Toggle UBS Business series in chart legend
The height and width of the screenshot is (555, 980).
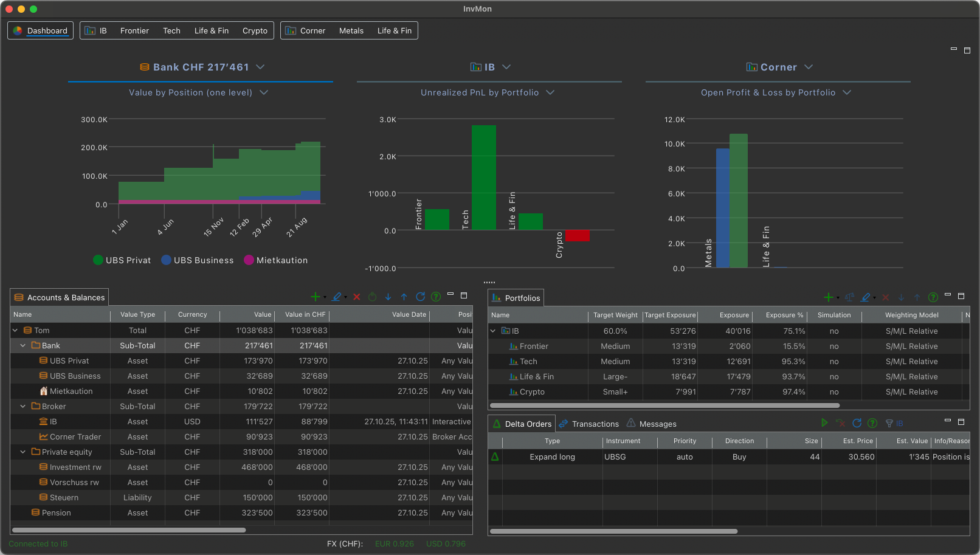click(197, 260)
